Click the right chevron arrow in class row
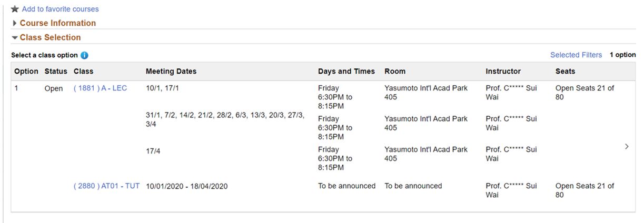 [626, 147]
